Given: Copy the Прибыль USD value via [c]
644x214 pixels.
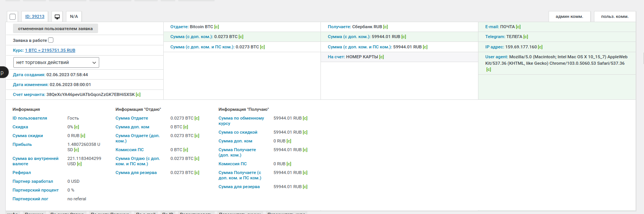Looking at the screenshot, I should point(76,150).
